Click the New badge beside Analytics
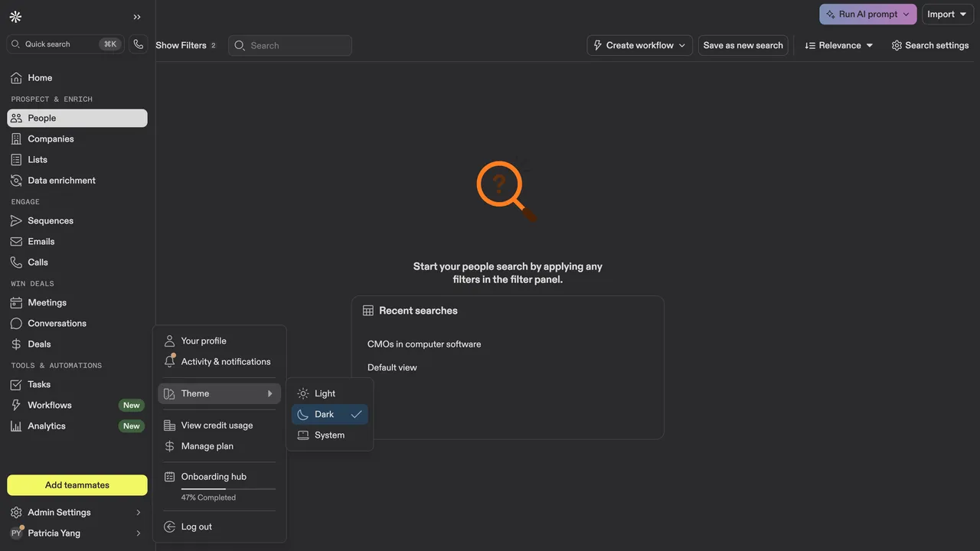 click(x=132, y=426)
